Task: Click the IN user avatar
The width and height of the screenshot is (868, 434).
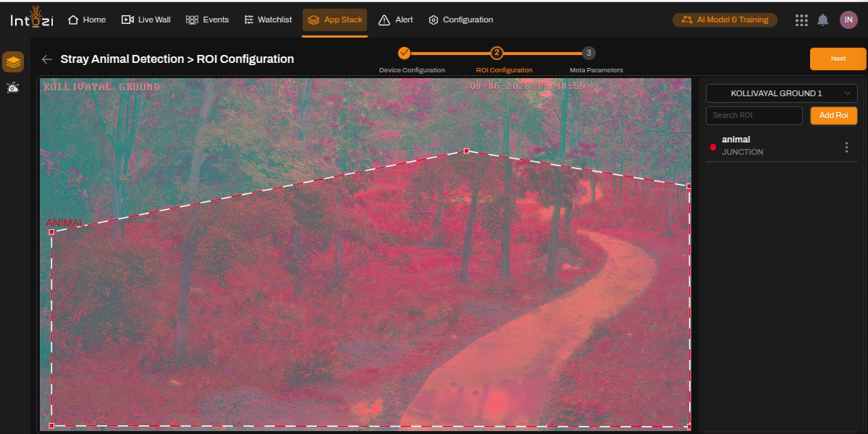Action: (848, 20)
